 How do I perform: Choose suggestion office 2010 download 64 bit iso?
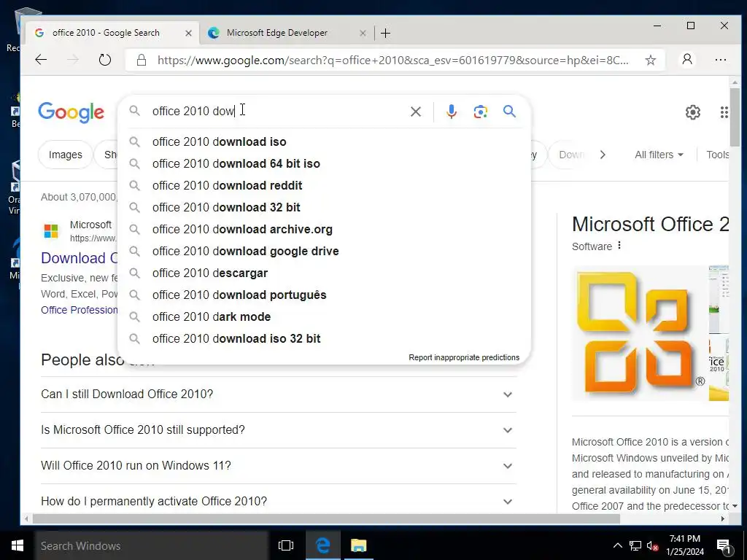point(324,164)
